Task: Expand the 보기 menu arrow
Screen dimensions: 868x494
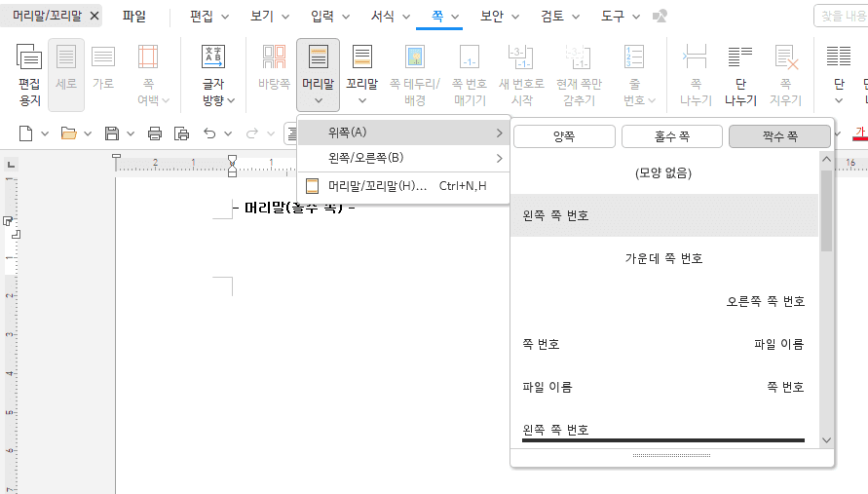Action: point(285,17)
